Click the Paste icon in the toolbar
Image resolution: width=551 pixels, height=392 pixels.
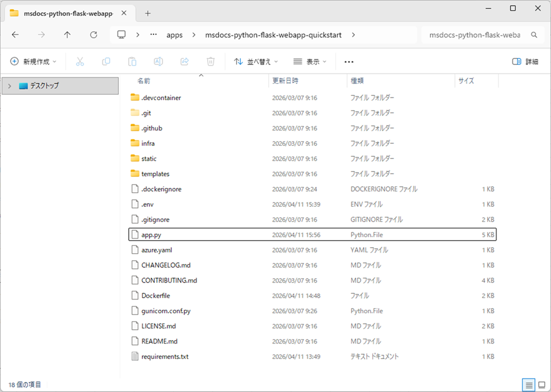pyautogui.click(x=132, y=61)
